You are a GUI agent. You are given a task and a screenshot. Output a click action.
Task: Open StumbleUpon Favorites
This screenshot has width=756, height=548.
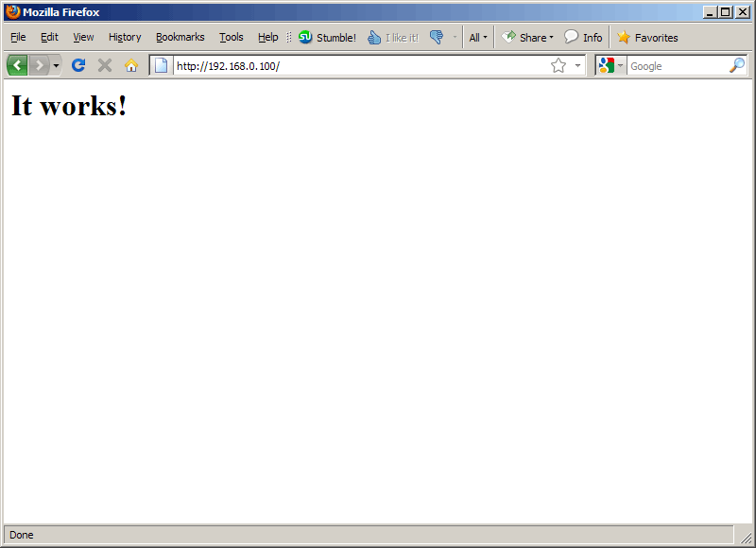647,37
